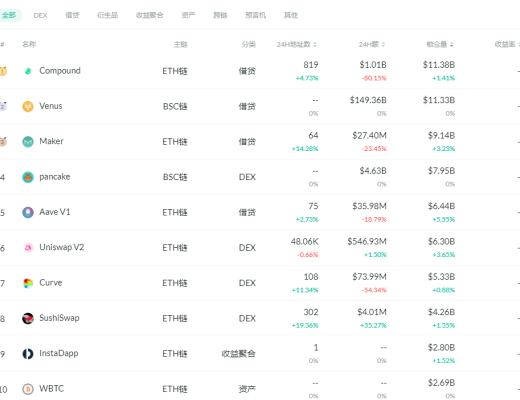Click the BSC链 cell in pancake row
This screenshot has width=520, height=400.
coord(175,177)
